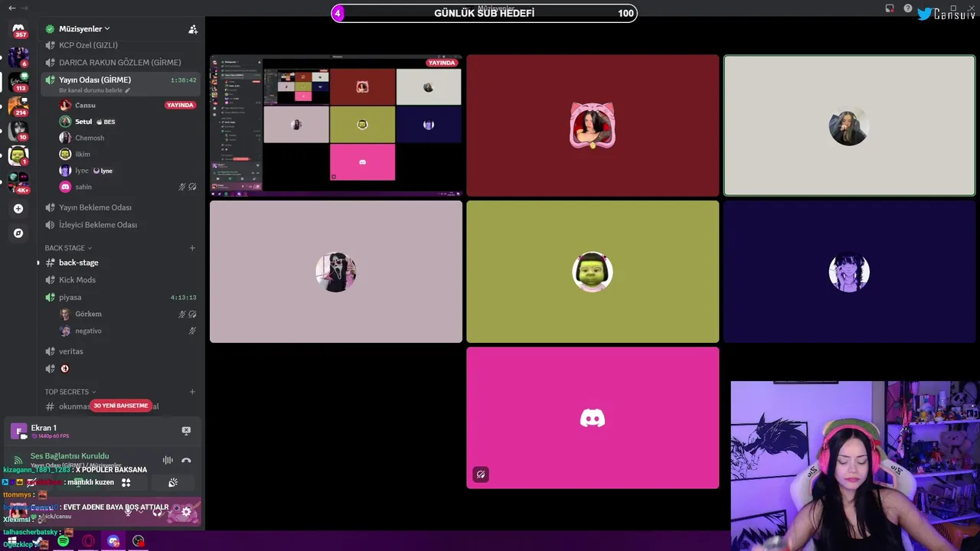
Task: Disconnect from voice with the hang-up icon
Action: click(x=186, y=460)
